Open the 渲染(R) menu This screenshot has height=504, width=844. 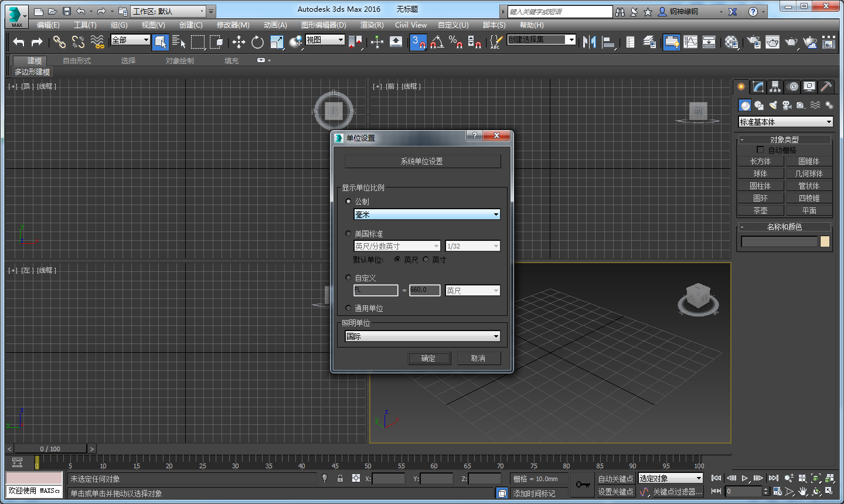[372, 25]
